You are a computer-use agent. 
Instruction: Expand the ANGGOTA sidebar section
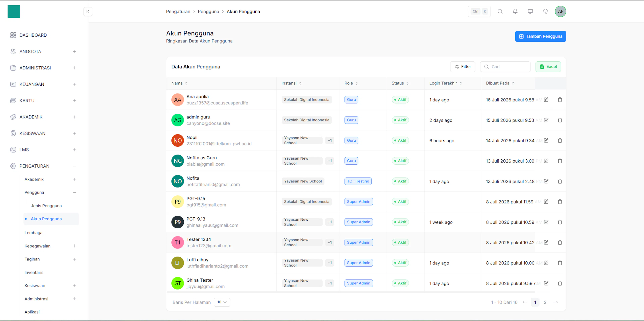point(74,52)
